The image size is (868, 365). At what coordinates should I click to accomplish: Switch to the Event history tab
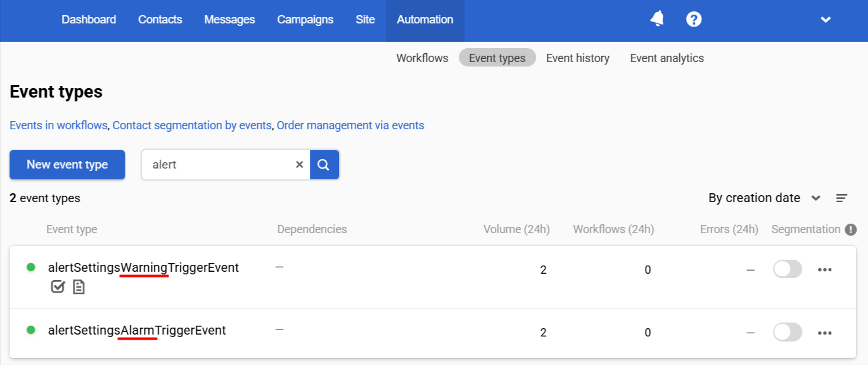pyautogui.click(x=578, y=58)
